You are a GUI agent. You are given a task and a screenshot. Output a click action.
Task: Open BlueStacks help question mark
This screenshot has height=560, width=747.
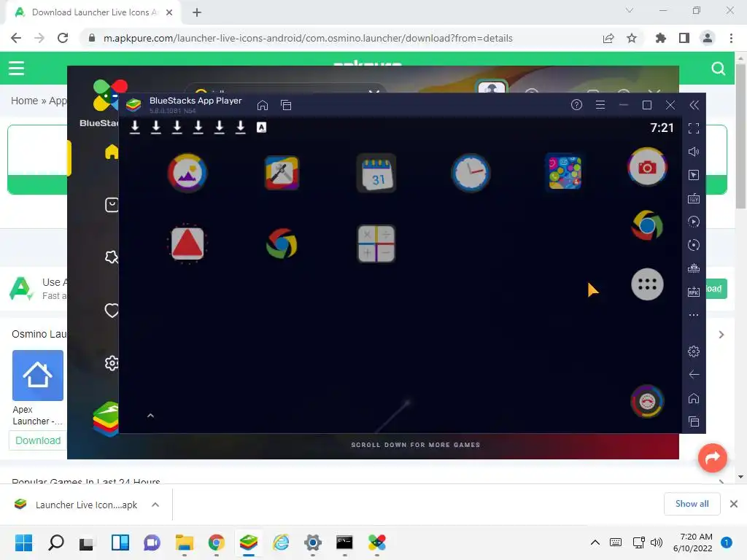tap(576, 105)
